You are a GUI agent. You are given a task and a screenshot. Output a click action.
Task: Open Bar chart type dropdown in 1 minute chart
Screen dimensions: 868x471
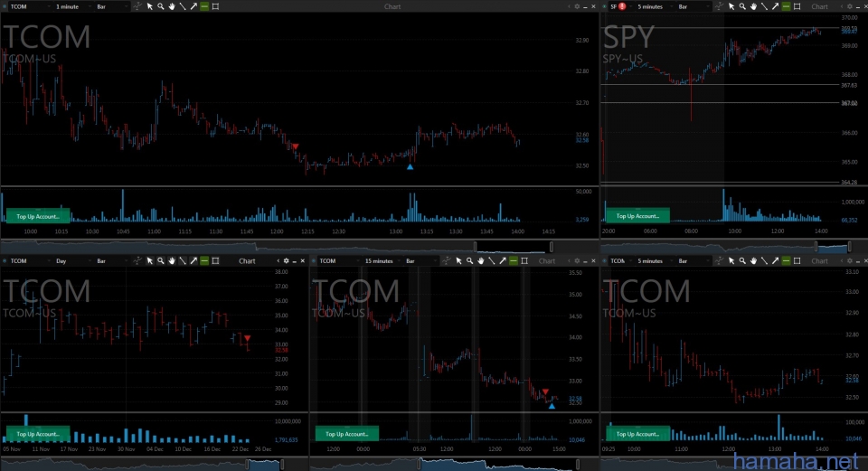[111, 6]
